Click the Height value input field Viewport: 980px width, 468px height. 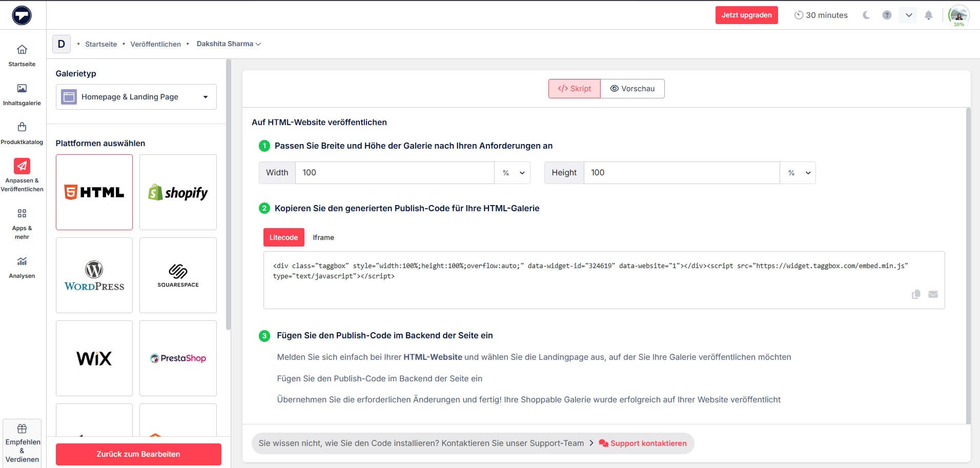click(x=682, y=173)
